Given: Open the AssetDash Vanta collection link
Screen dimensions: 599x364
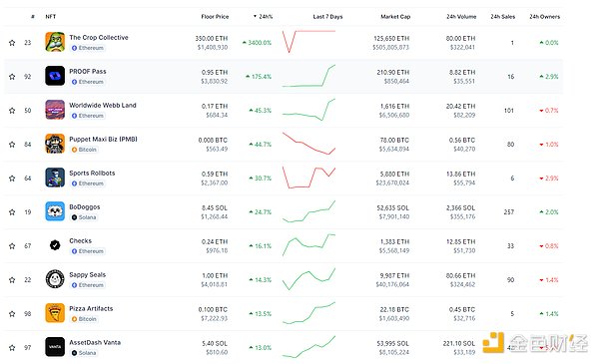Looking at the screenshot, I should click(x=95, y=343).
